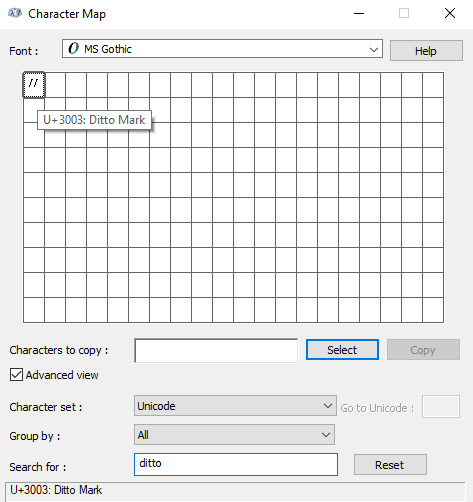The height and width of the screenshot is (502, 473).
Task: Open the Group by All dropdown
Action: (234, 435)
